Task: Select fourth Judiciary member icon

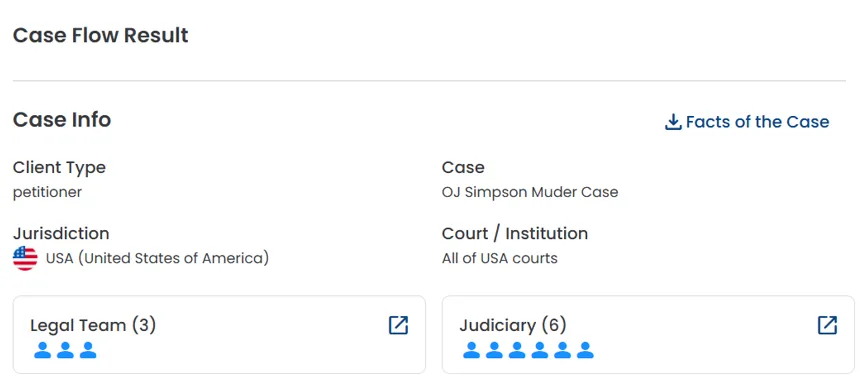Action: point(540,350)
